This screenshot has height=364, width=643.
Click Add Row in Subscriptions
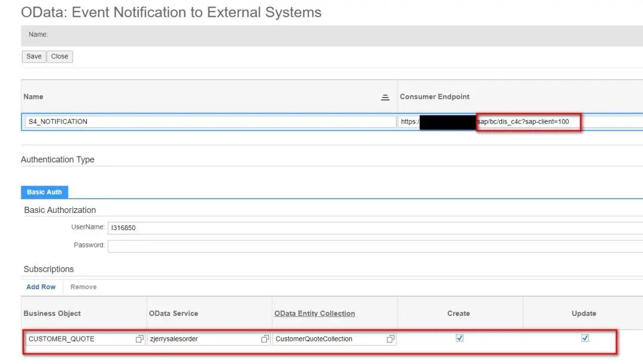[x=41, y=287]
